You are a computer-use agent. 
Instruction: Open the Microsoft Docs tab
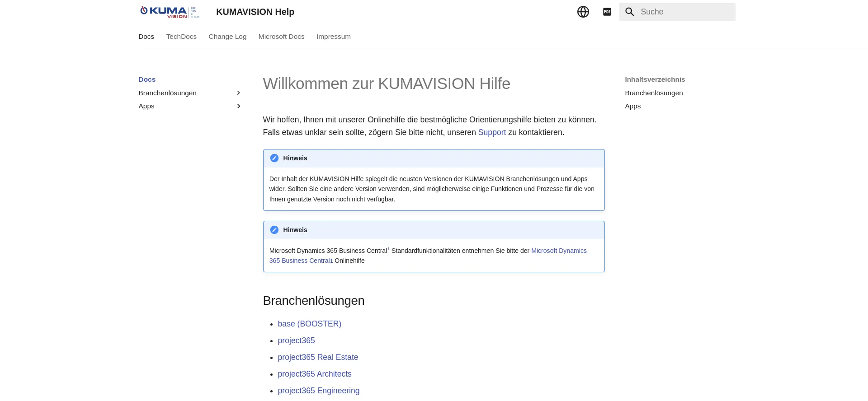(281, 37)
